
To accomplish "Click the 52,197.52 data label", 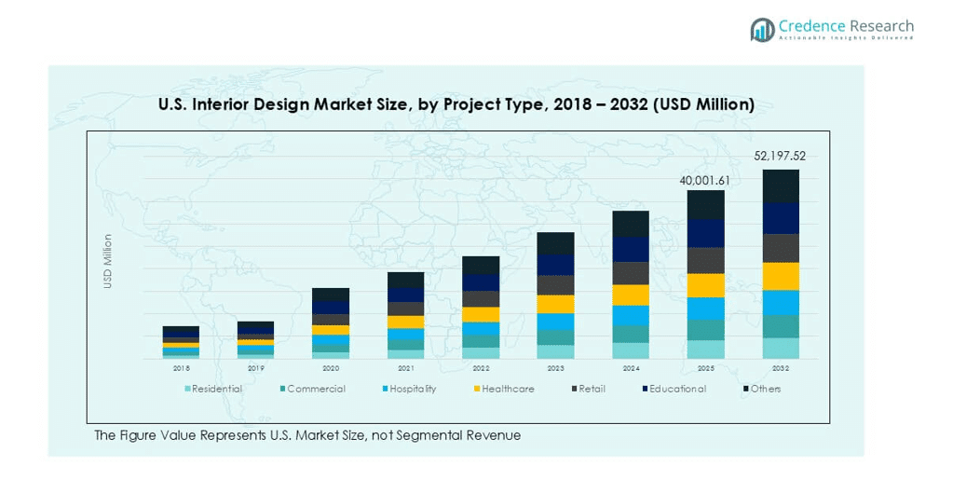I will pyautogui.click(x=780, y=156).
